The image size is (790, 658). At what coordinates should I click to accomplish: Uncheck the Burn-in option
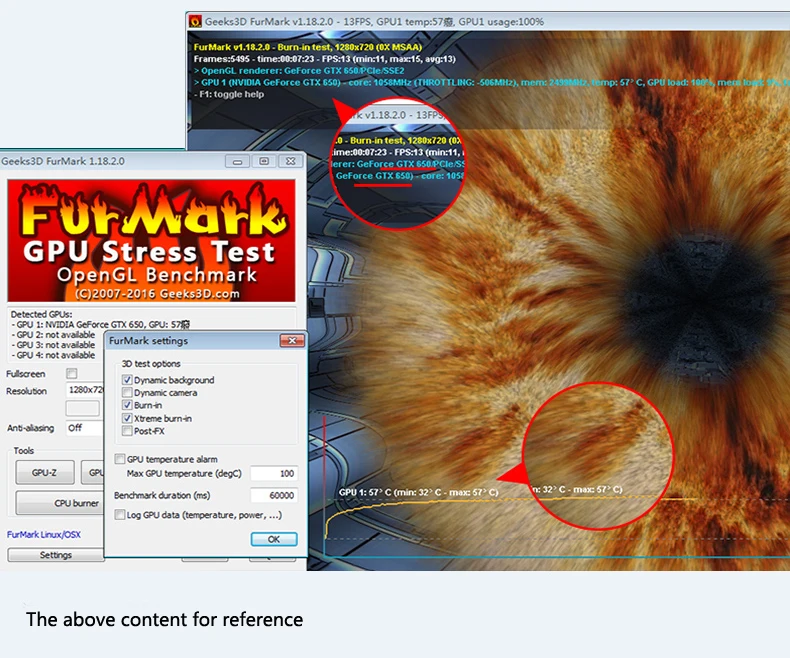coord(127,405)
